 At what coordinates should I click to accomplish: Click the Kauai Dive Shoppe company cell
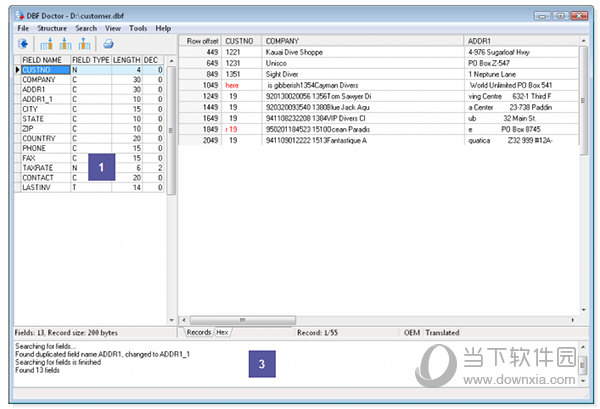[362, 52]
